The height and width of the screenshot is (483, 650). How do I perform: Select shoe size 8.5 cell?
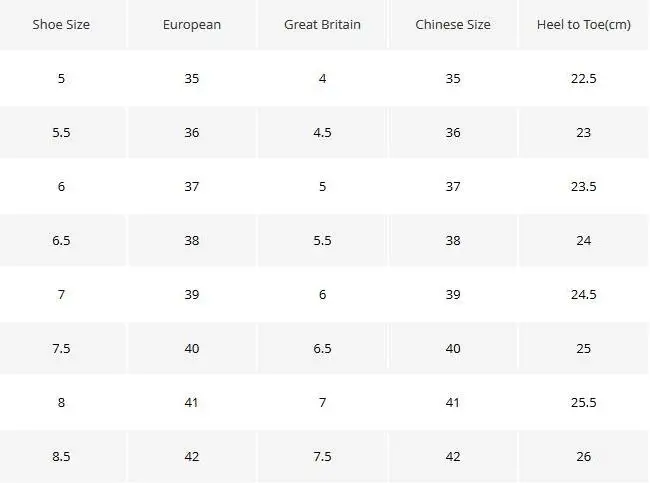[x=62, y=456]
